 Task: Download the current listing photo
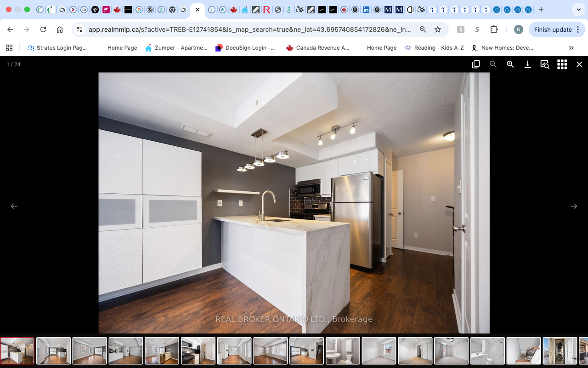[x=527, y=64]
